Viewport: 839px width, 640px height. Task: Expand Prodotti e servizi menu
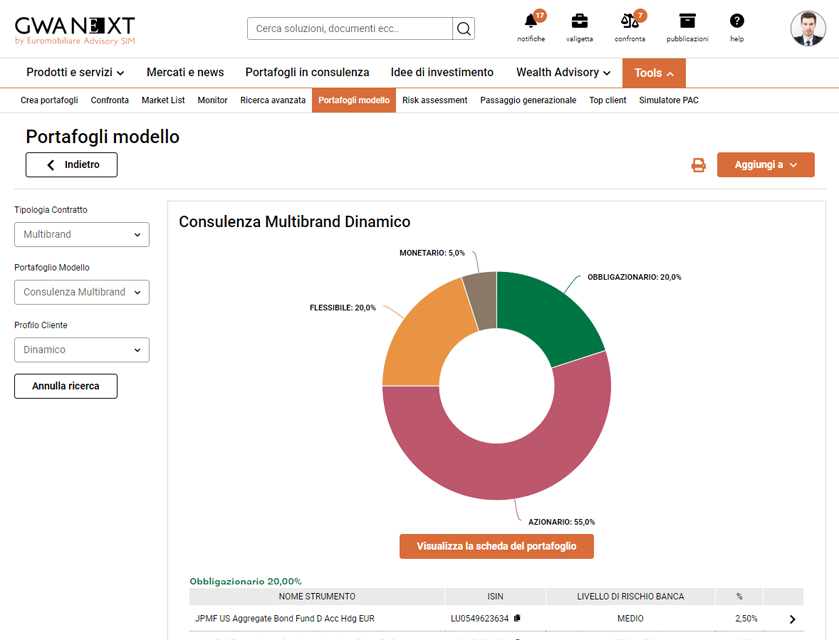click(x=75, y=72)
